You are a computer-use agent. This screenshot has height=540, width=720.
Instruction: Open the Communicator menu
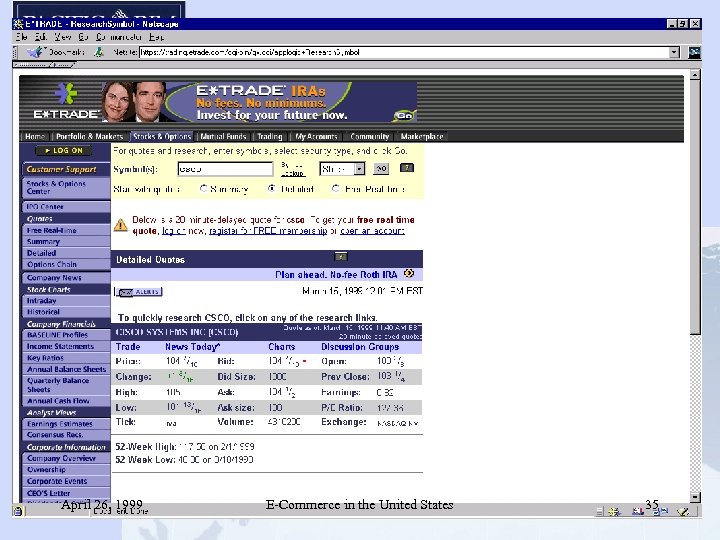[x=118, y=37]
